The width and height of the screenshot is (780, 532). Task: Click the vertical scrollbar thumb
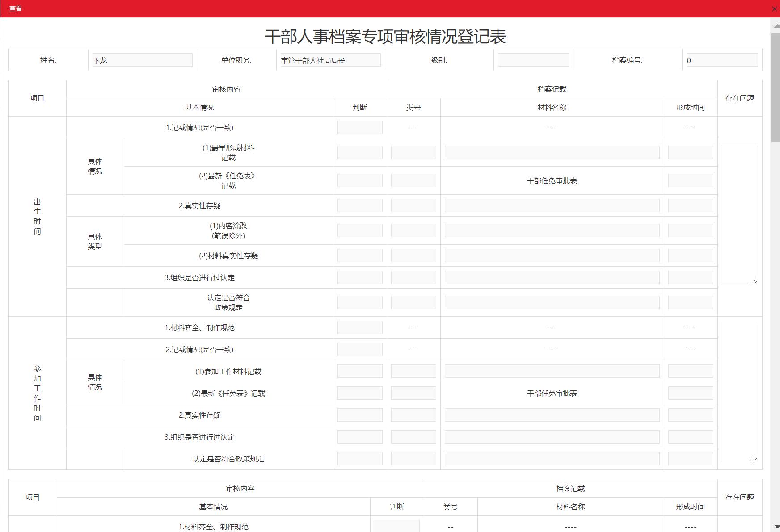[776, 87]
